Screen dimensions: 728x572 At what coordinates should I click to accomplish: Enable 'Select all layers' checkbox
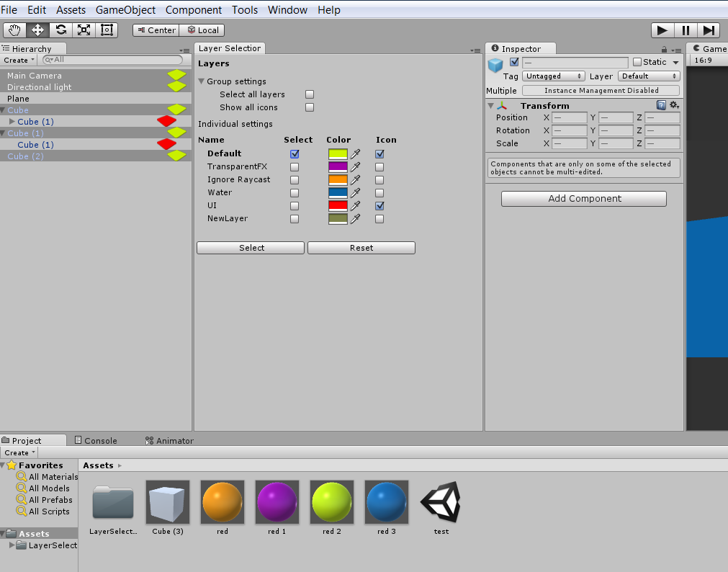pos(310,94)
